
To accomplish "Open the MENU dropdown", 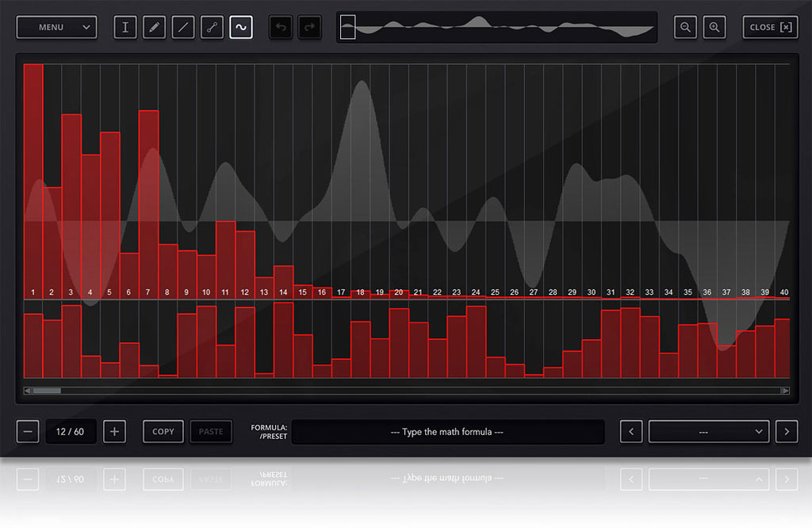I will coord(56,27).
